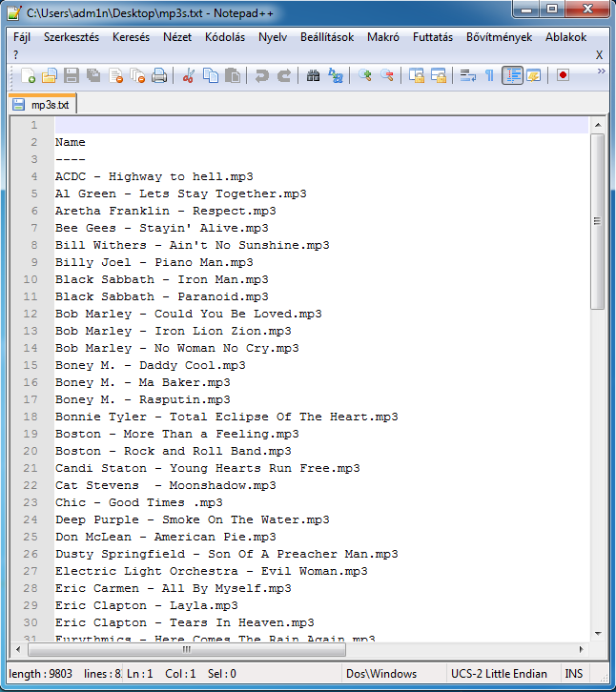Click line "Billy Joel - Piano Man.mp3"

[x=154, y=262]
